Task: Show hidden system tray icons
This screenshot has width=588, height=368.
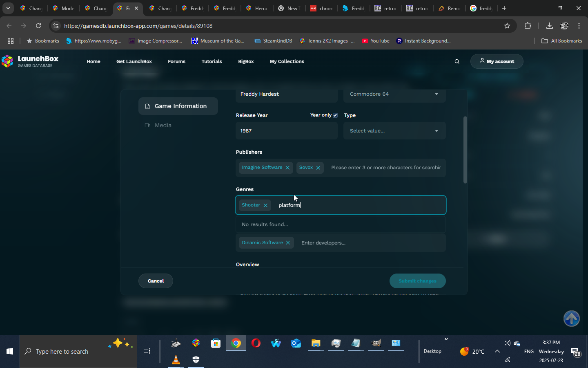Action: coord(497,351)
